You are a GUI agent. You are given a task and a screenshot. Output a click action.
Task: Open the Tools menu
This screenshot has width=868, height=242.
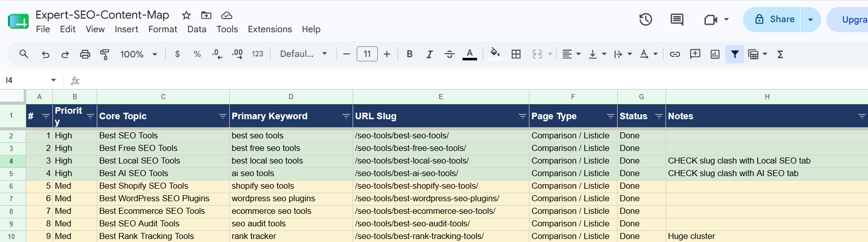click(x=227, y=29)
